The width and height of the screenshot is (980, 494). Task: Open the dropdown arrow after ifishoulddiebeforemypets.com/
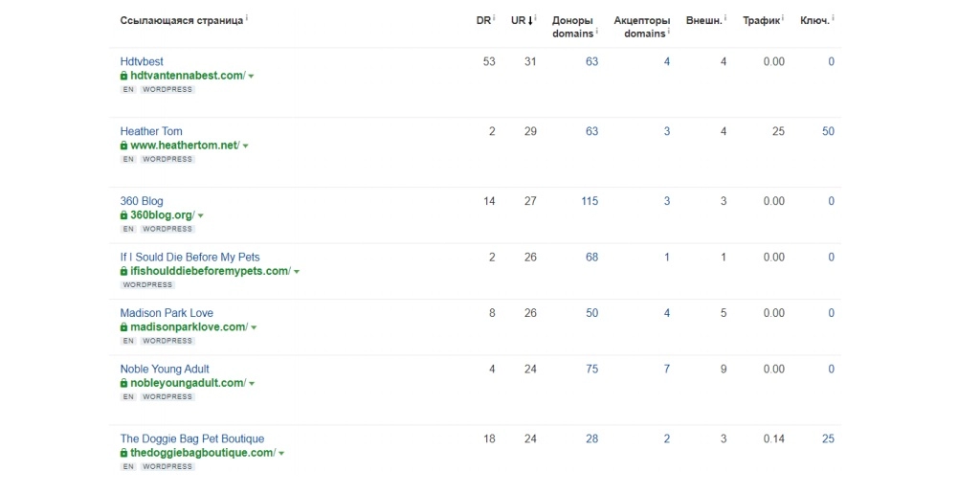297,272
